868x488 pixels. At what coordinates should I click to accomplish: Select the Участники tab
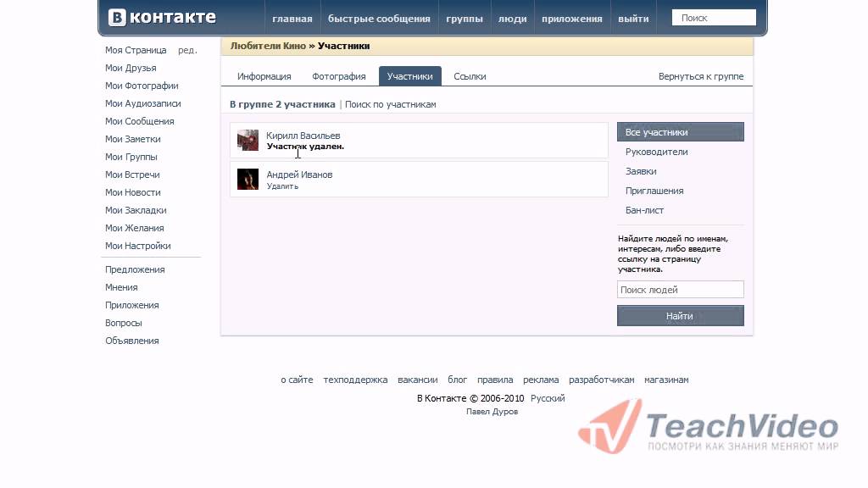(409, 76)
